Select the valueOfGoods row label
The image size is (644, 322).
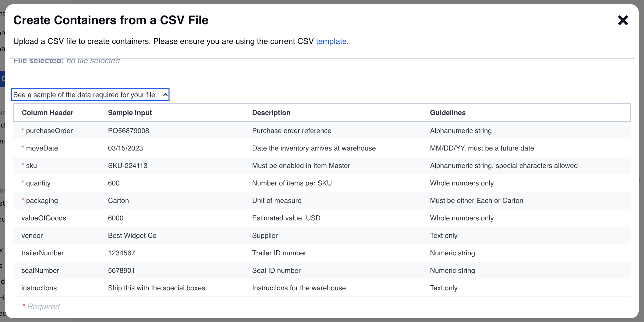(x=44, y=218)
